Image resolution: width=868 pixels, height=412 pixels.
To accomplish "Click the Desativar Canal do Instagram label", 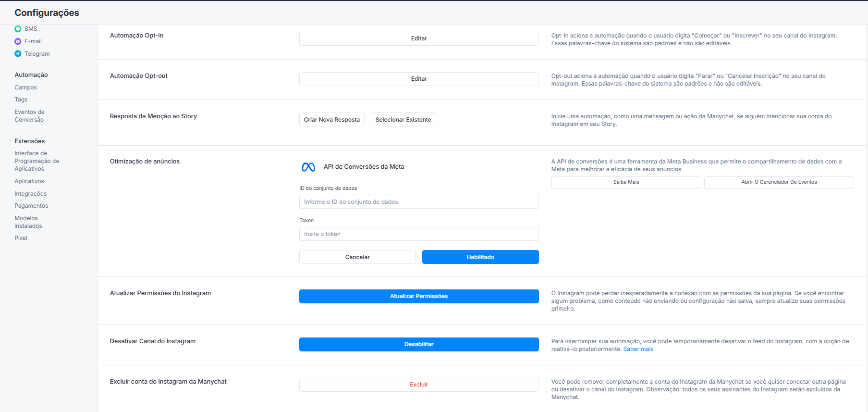I will 153,341.
